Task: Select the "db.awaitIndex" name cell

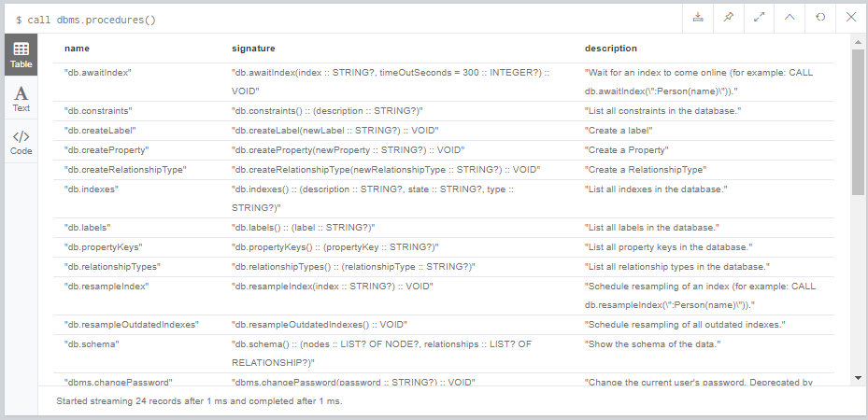Action: [x=98, y=73]
